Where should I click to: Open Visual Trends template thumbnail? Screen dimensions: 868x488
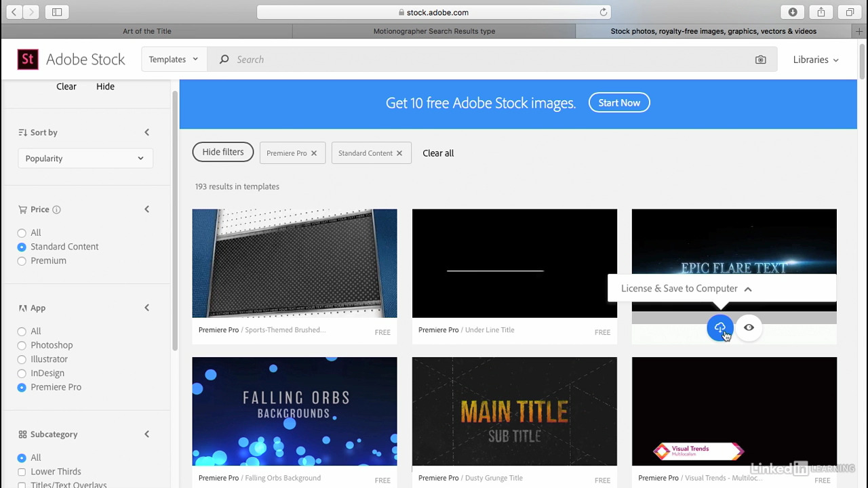coord(734,411)
